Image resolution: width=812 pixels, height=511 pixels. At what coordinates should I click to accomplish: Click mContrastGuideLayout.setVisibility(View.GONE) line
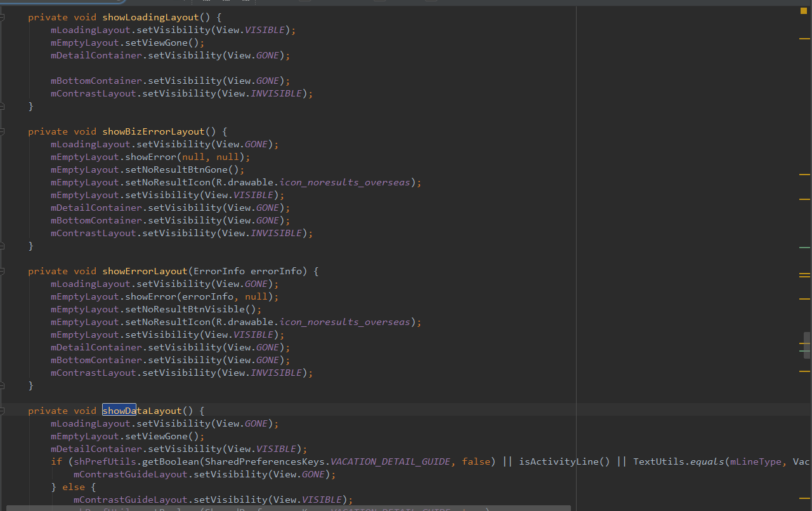pyautogui.click(x=204, y=474)
